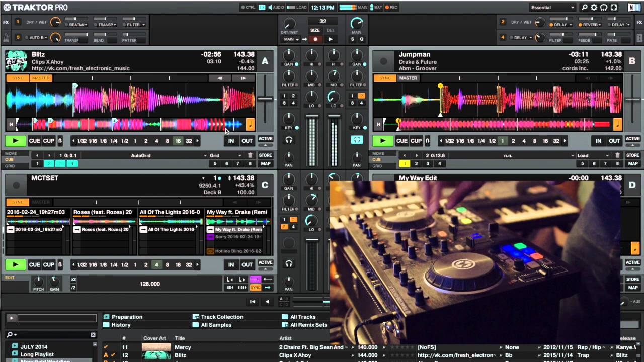
Task: Enable headphone cue on channel A
Action: (x=289, y=140)
